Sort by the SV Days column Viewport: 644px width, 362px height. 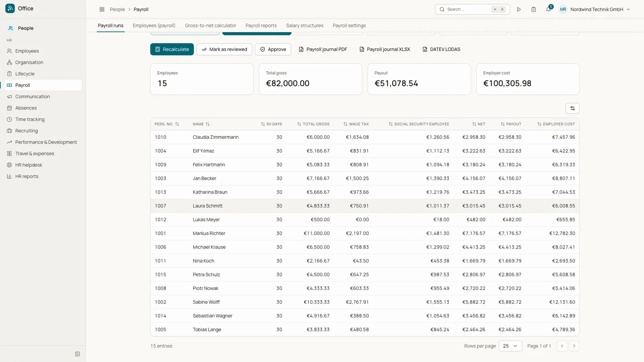coord(271,124)
